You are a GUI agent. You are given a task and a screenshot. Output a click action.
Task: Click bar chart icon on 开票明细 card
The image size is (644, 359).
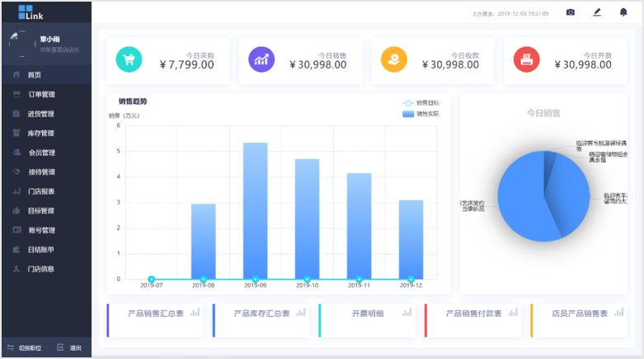click(x=406, y=313)
